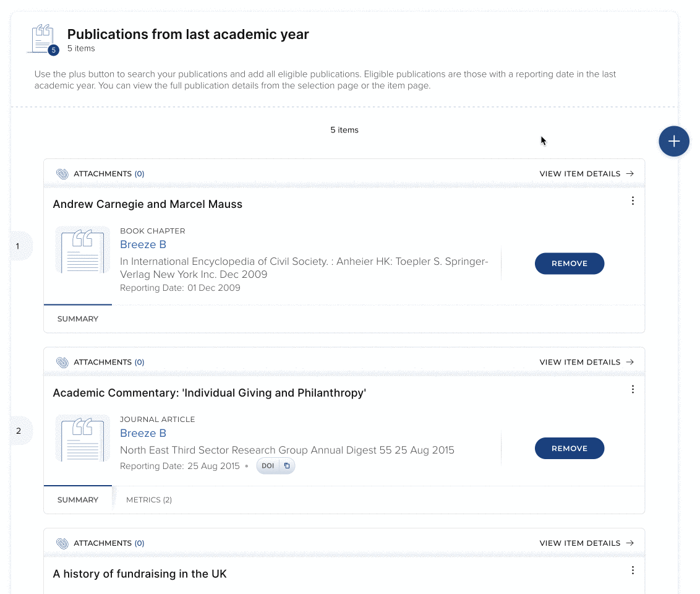700x594 pixels.
Task: Click paperclip attachments icon on Andrew Carnegie item
Action: 62,174
